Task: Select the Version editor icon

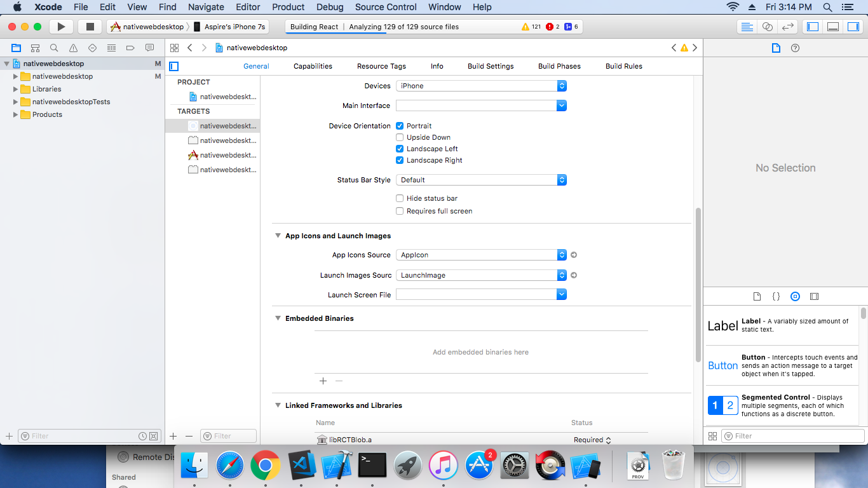Action: [x=788, y=27]
